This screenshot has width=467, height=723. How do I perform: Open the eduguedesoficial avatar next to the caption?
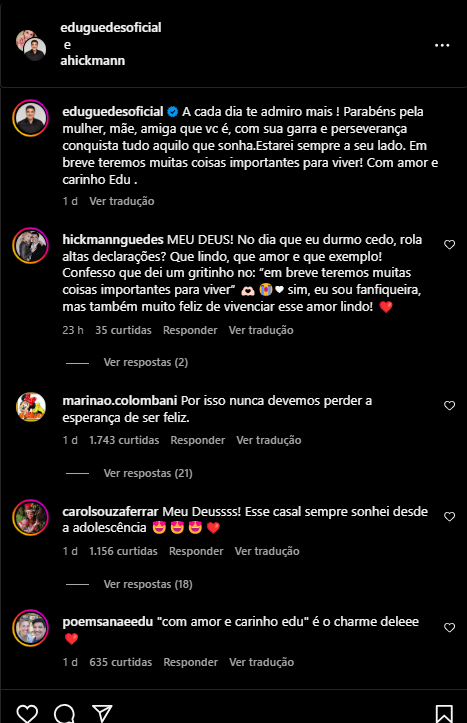coord(30,118)
